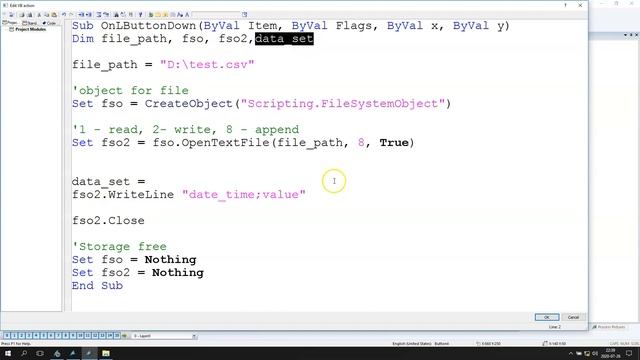The height and width of the screenshot is (360, 640).
Task: Click the 'object for file' comment line
Action: [x=130, y=90]
